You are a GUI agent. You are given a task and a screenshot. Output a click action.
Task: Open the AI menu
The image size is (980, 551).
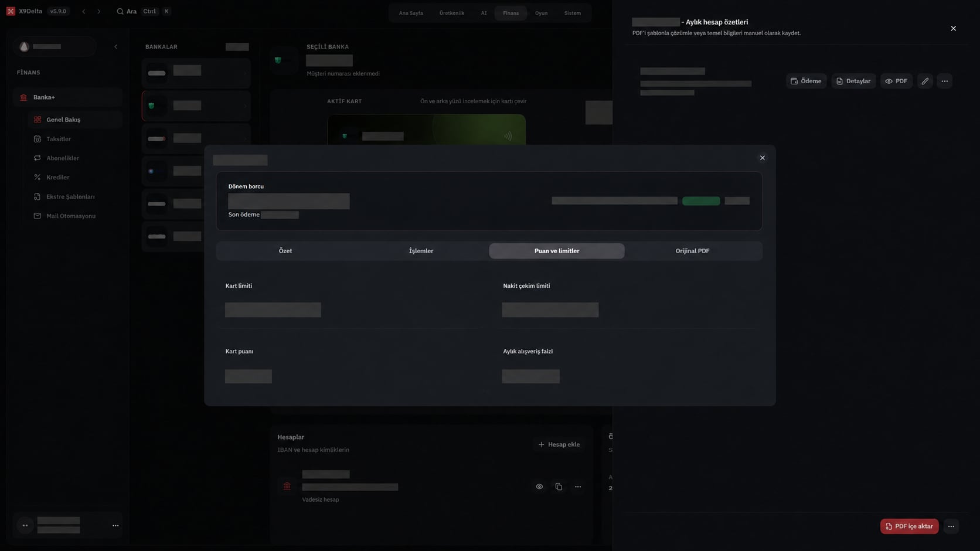coord(484,13)
